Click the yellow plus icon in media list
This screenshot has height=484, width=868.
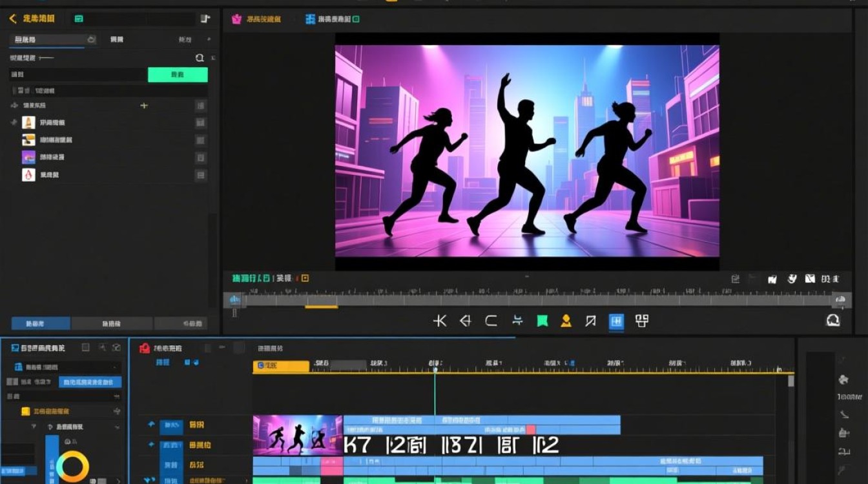coord(144,105)
